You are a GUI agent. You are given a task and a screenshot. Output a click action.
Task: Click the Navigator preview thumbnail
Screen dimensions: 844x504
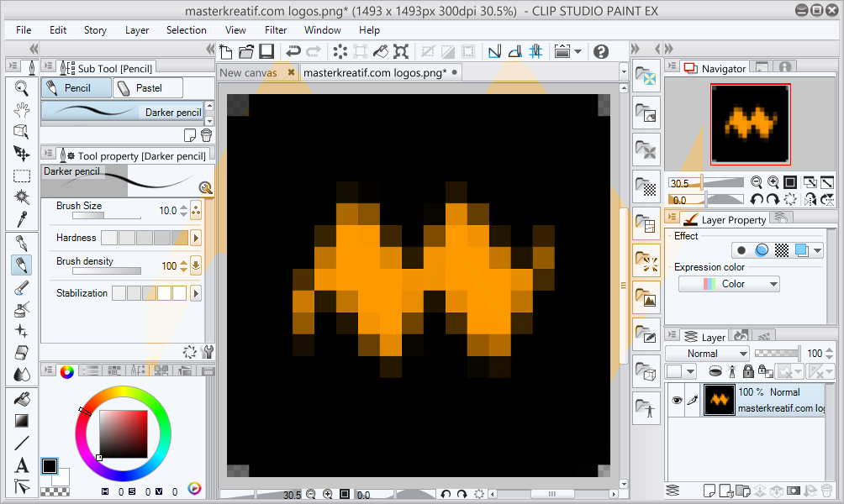(751, 124)
